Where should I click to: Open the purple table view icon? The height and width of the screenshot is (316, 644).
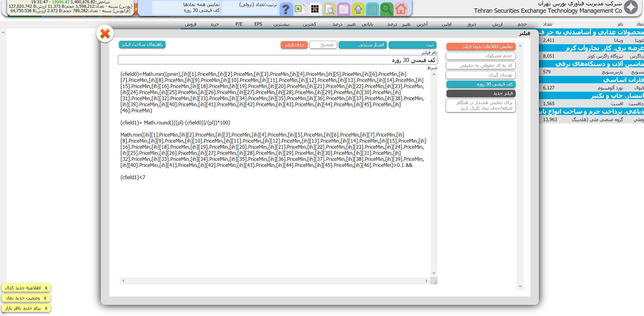coord(344,9)
